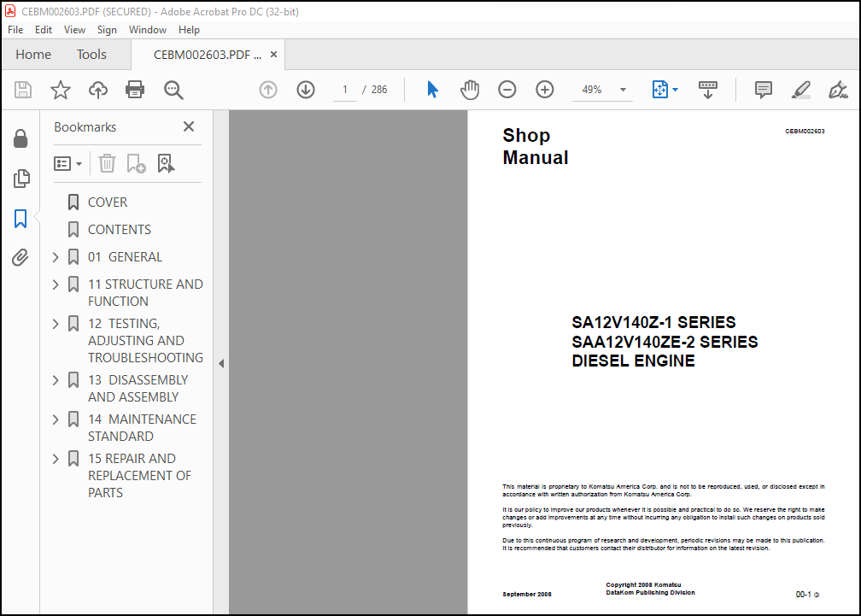
Task: Choose the Selection arrow tool
Action: tap(433, 90)
